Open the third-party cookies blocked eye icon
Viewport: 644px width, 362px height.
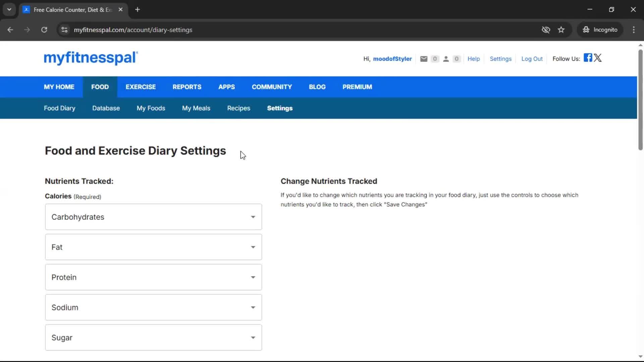(546, 30)
